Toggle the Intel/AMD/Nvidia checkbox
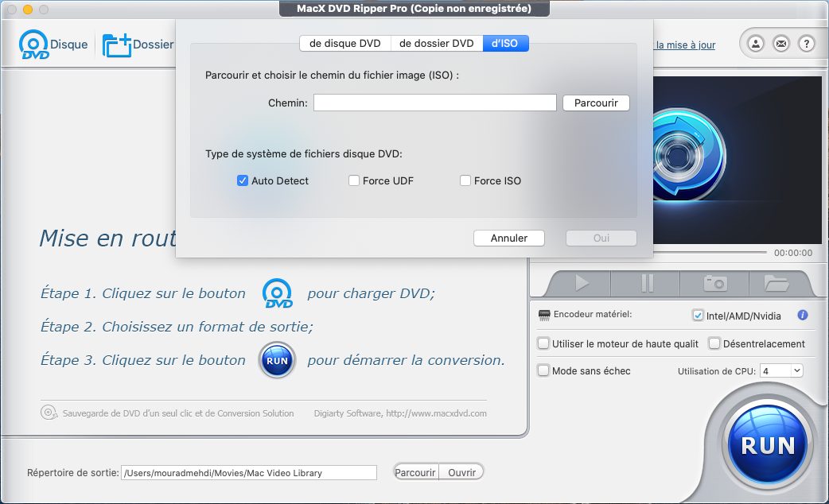The height and width of the screenshot is (504, 829). coord(698,316)
